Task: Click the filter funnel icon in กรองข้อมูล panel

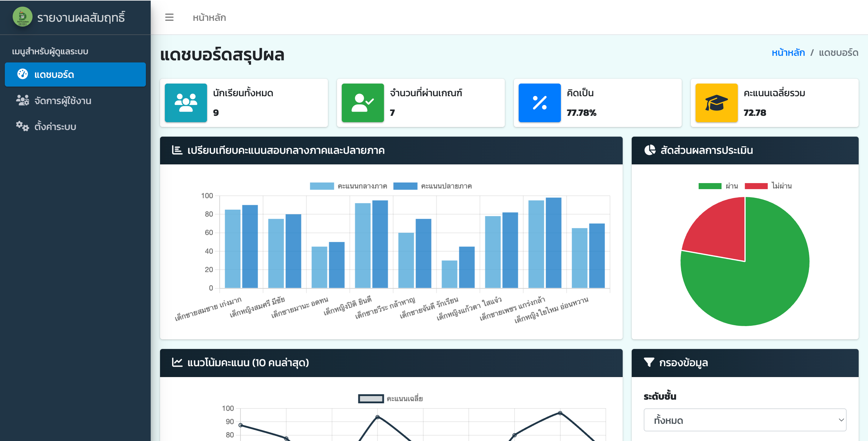Action: tap(649, 362)
